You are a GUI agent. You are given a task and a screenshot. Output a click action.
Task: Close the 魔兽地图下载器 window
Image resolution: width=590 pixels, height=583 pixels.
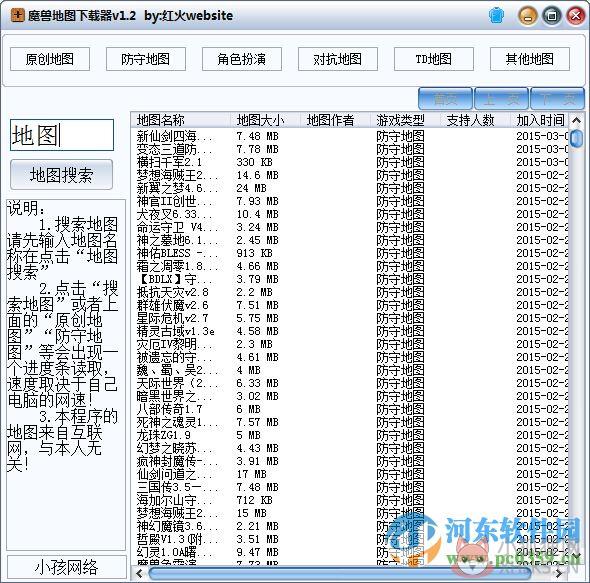576,16
